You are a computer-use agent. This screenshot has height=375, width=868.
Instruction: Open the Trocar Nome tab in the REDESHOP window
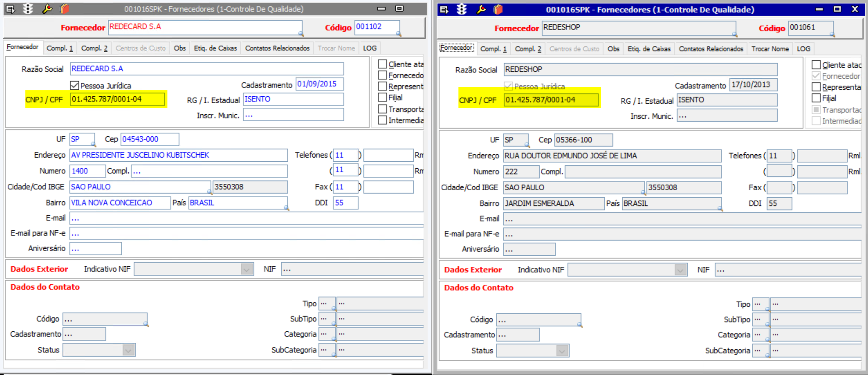tap(770, 49)
